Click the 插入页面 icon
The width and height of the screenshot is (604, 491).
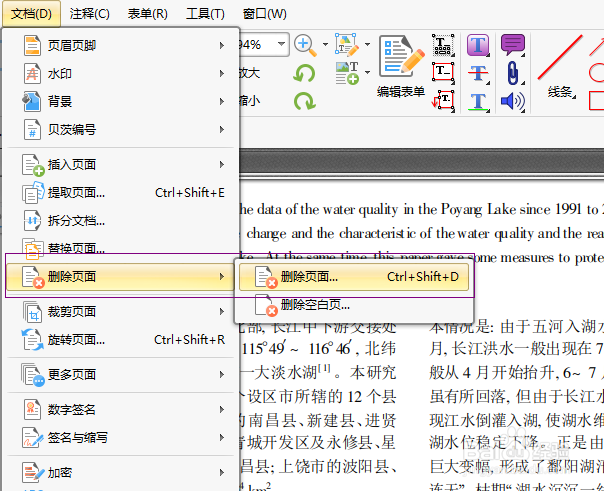[x=33, y=165]
